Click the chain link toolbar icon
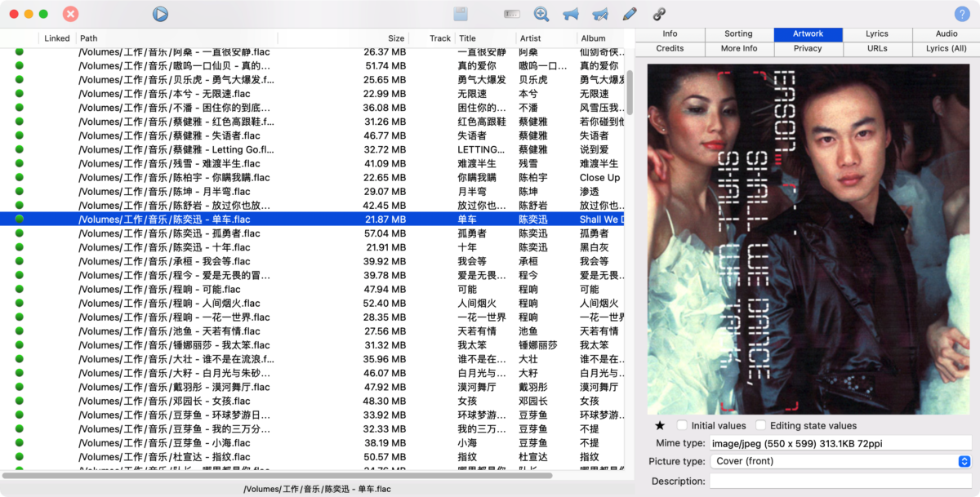Image resolution: width=980 pixels, height=497 pixels. (659, 14)
